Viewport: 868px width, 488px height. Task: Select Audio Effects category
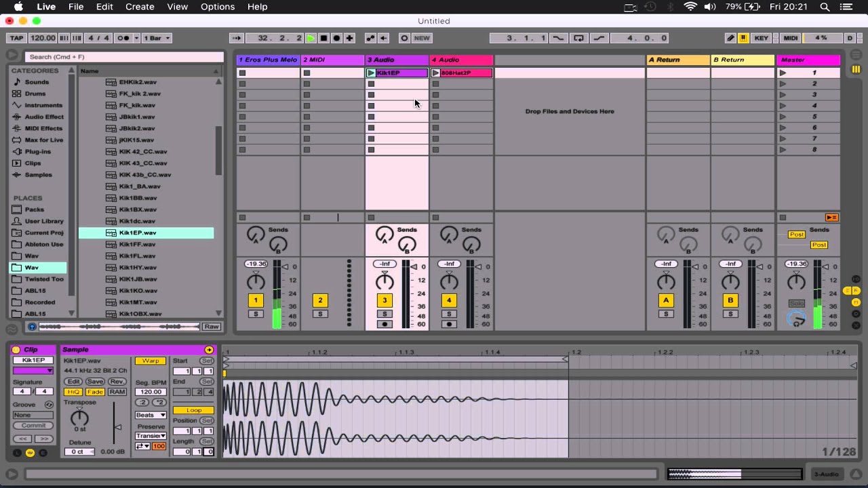pyautogui.click(x=44, y=117)
